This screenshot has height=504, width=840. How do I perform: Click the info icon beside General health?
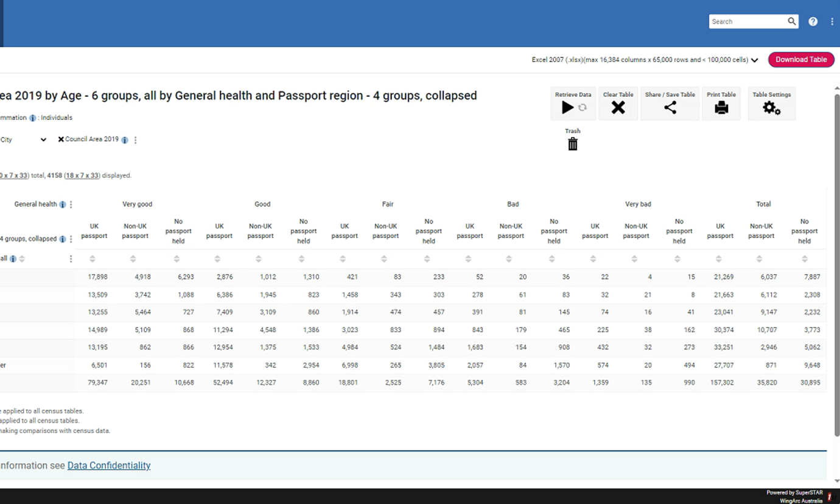(63, 205)
